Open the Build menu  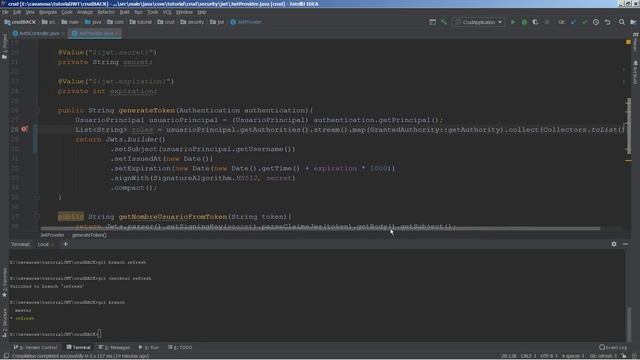[x=124, y=12]
